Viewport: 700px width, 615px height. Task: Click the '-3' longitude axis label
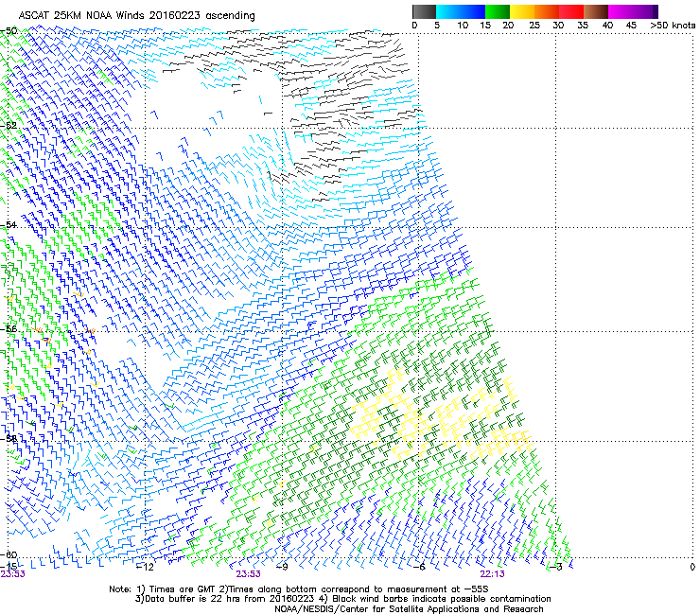(x=556, y=567)
